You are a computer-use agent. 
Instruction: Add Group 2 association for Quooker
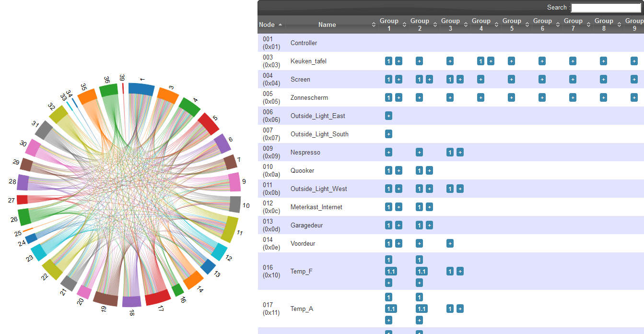(429, 170)
